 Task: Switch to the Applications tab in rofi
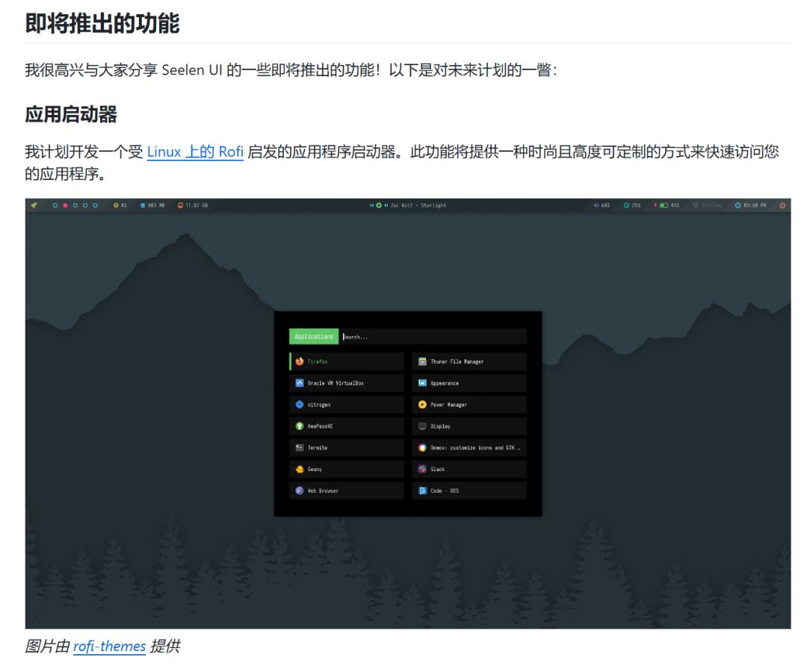click(313, 336)
